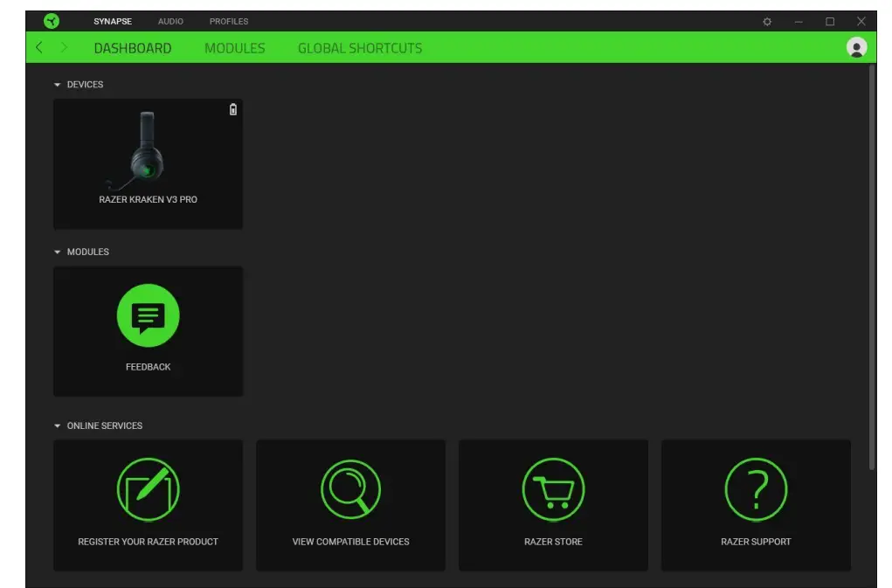Click the vertical scrollbar on the right
The height and width of the screenshot is (588, 892).
click(x=872, y=267)
